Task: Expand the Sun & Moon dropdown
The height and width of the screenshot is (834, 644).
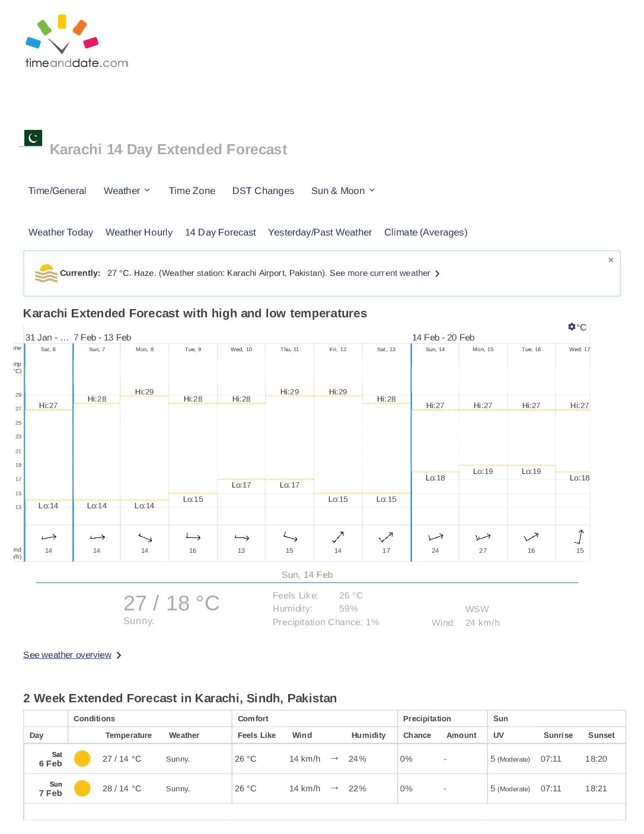Action: (x=343, y=190)
